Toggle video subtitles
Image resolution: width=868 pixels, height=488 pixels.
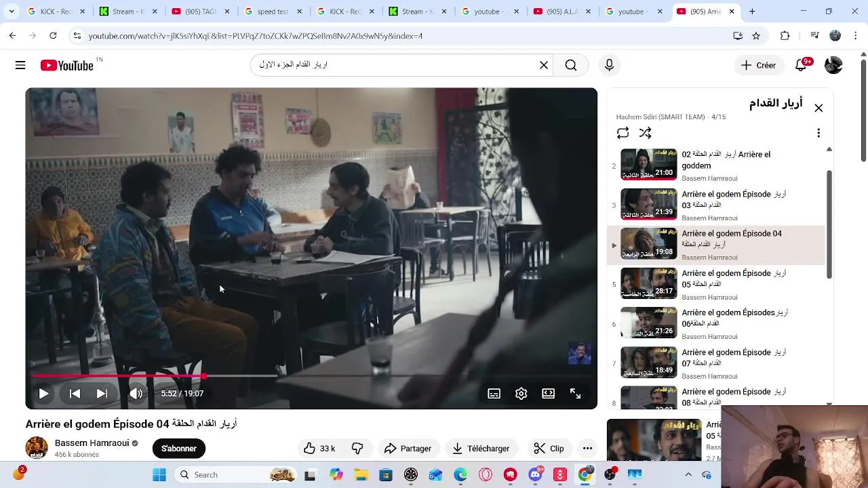494,393
